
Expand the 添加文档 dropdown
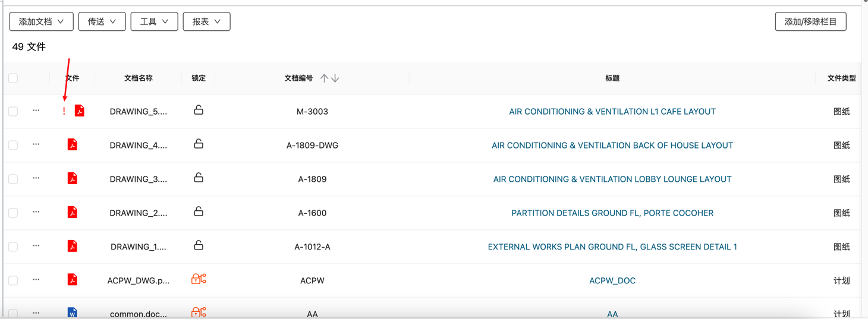click(41, 22)
